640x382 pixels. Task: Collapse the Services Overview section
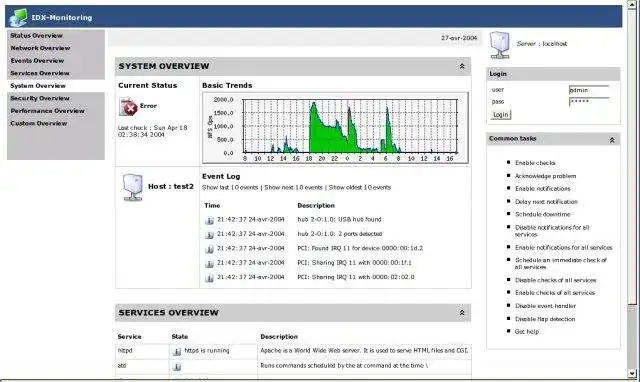[462, 313]
